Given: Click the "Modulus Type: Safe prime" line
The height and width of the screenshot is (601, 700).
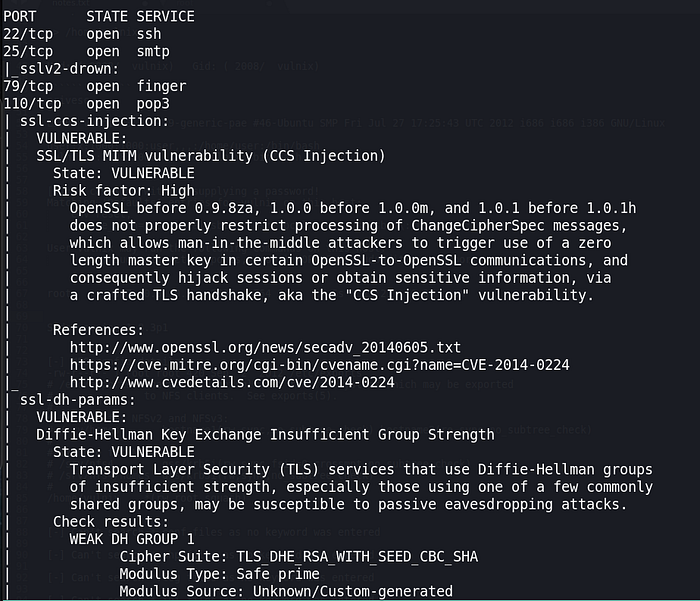Looking at the screenshot, I should (219, 574).
